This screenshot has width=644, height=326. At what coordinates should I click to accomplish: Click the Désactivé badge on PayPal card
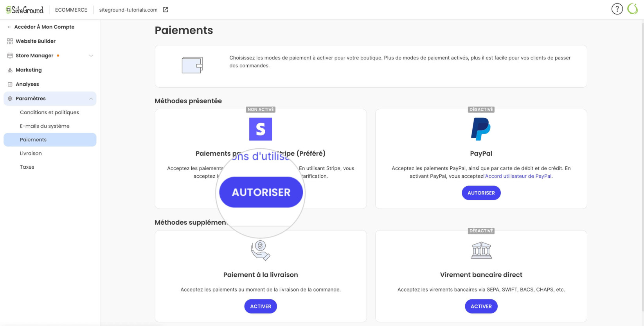[481, 110]
